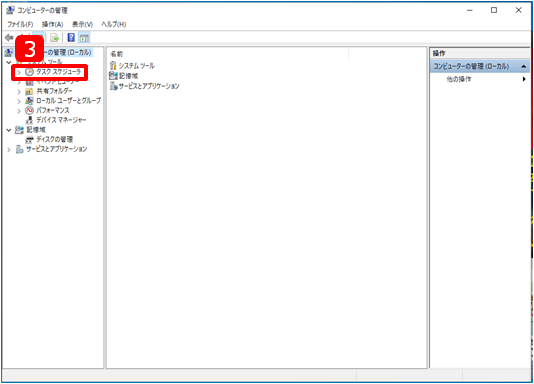Select the デバイス マネージャー label
Viewport: 534px width, 384px height.
tap(61, 120)
